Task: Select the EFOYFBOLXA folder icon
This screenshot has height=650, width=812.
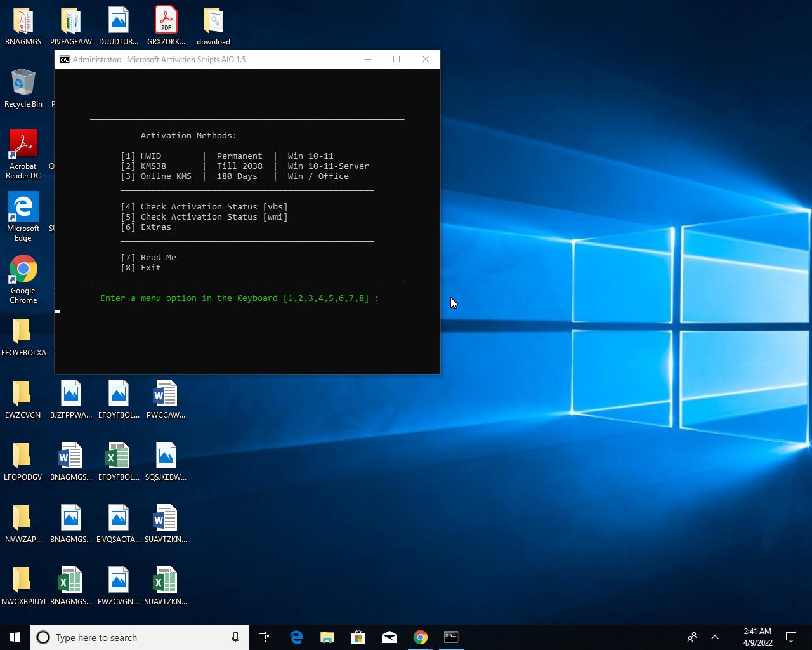Action: click(x=23, y=337)
